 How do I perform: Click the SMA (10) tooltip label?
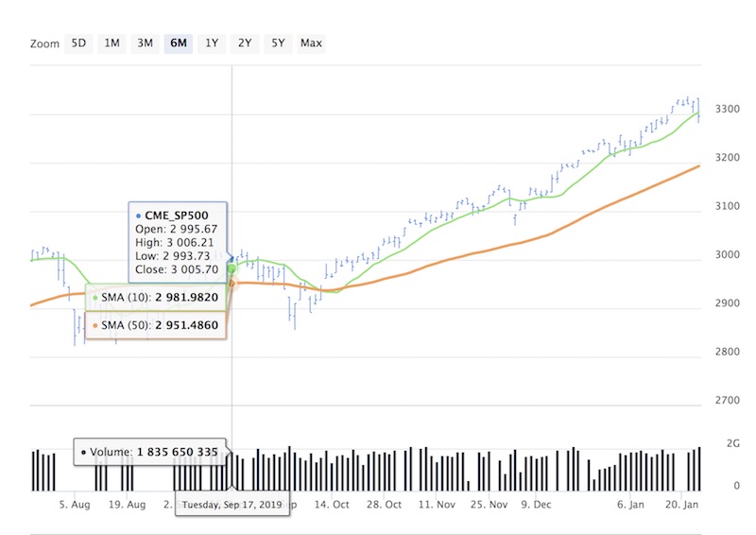click(x=156, y=297)
